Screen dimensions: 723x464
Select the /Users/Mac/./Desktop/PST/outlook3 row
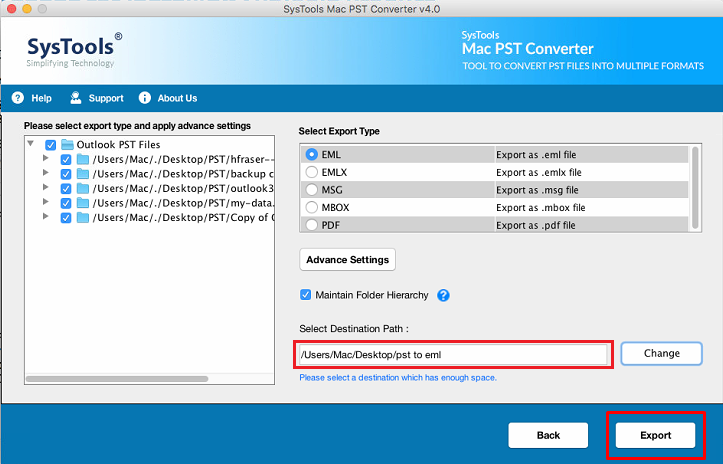tap(184, 189)
